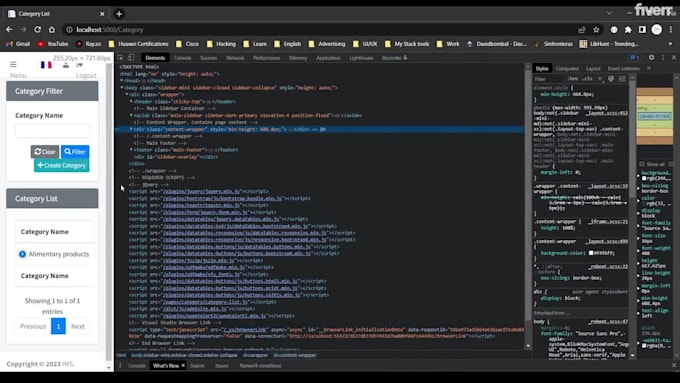The height and width of the screenshot is (383, 680).
Task: Open the Hacking bookmarks folder
Action: [221, 44]
